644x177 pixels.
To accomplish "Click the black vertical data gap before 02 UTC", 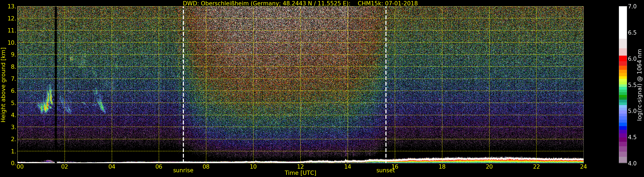I will pyautogui.click(x=56, y=75).
